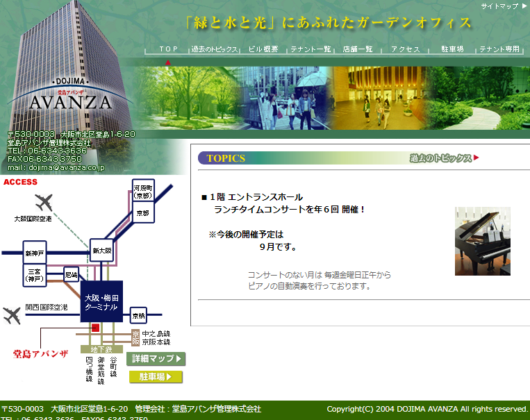Click the 京阪本線 label on map

[x=156, y=342]
